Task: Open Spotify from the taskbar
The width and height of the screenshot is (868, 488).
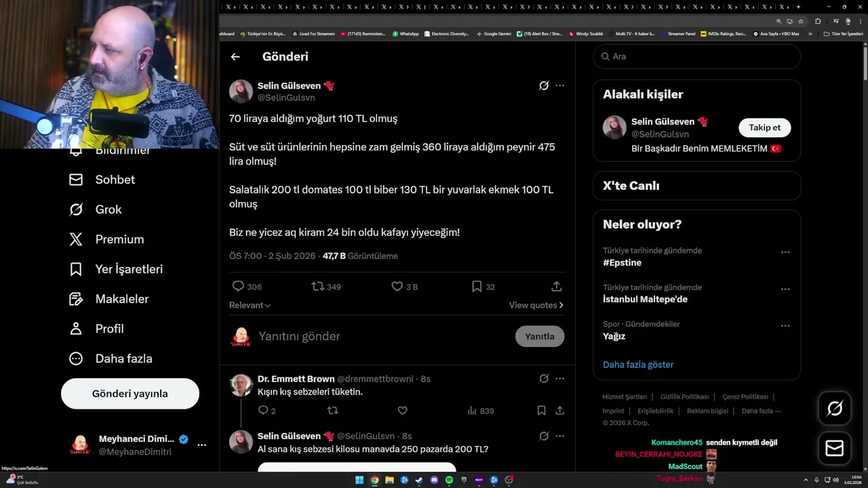Action: tap(449, 481)
